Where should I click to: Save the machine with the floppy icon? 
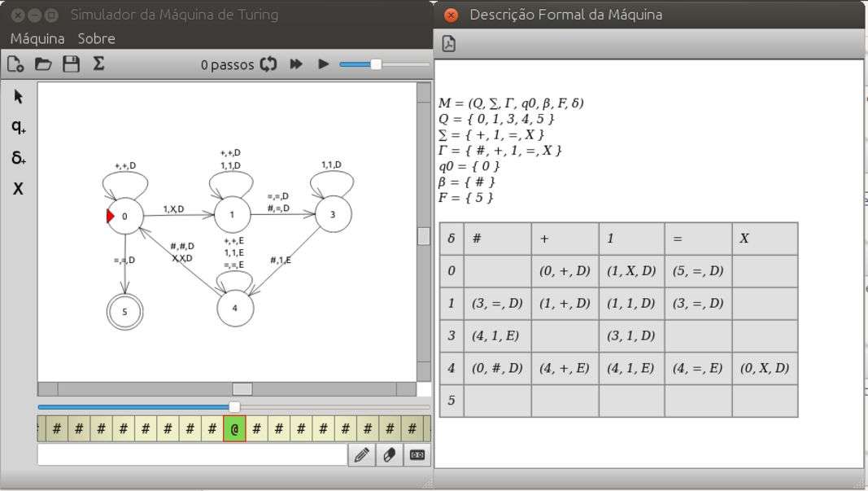(71, 64)
